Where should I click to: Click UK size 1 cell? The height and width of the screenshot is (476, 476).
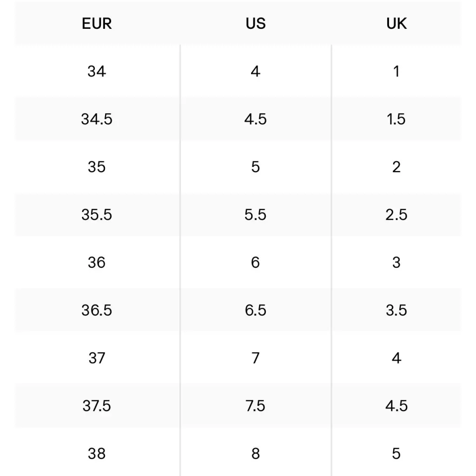(x=396, y=72)
